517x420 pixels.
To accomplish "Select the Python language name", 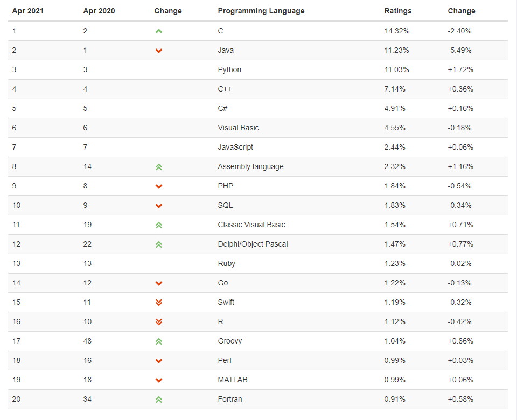I will (229, 70).
